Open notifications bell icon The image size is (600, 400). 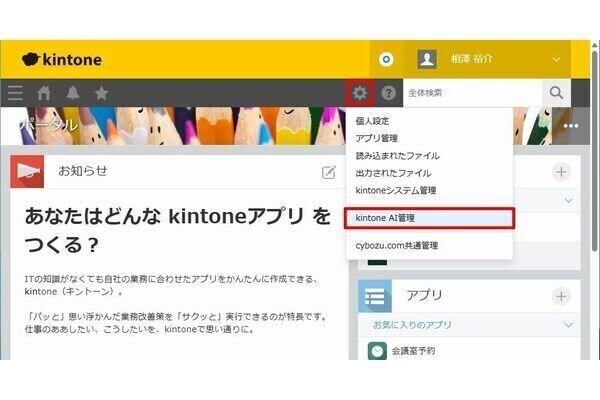[x=72, y=93]
